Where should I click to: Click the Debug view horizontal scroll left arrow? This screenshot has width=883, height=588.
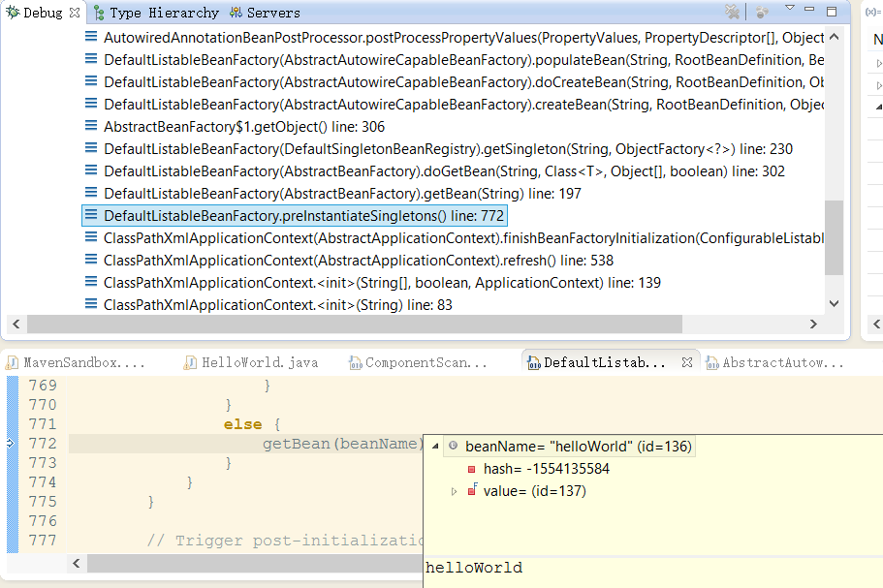tap(16, 325)
